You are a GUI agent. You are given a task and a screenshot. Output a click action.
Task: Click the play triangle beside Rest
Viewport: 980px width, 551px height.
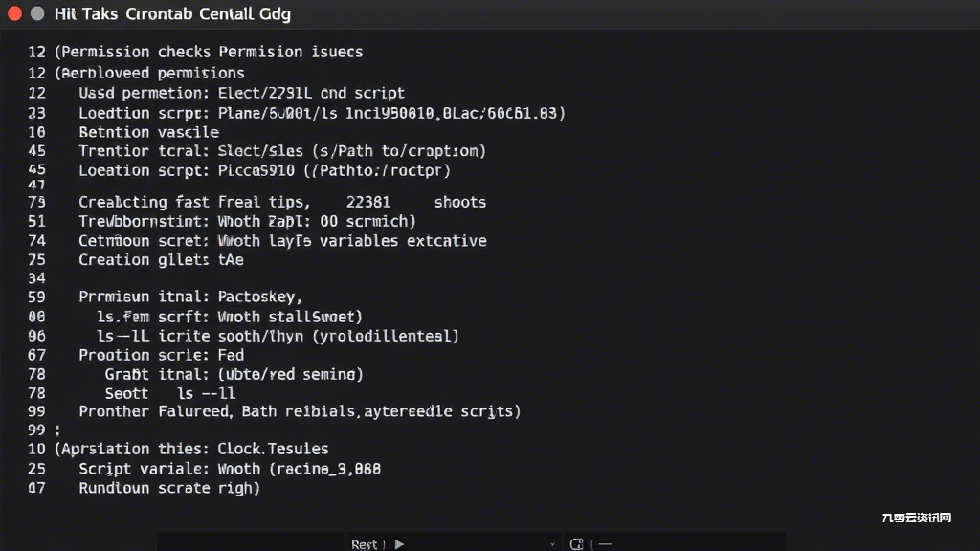coord(399,544)
